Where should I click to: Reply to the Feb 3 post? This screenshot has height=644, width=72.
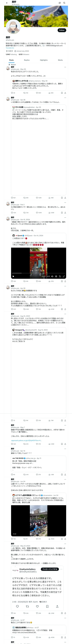[x=12, y=213]
